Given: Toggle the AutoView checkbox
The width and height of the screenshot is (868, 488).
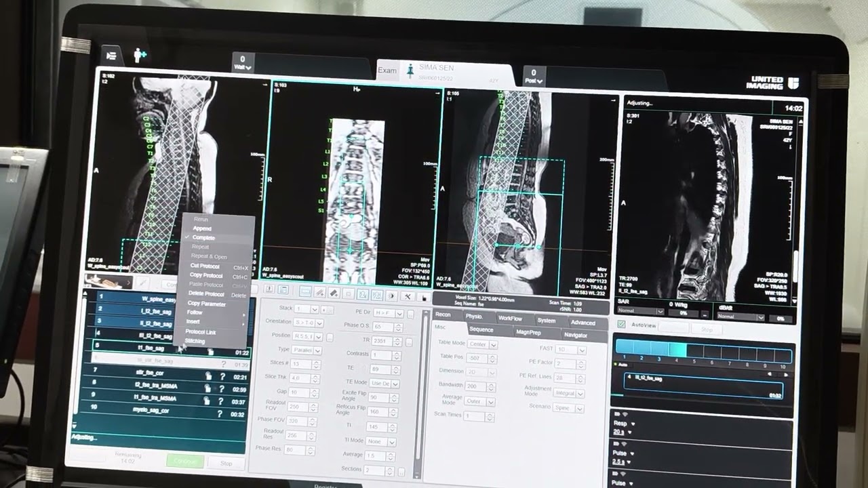Looking at the screenshot, I should tap(620, 325).
